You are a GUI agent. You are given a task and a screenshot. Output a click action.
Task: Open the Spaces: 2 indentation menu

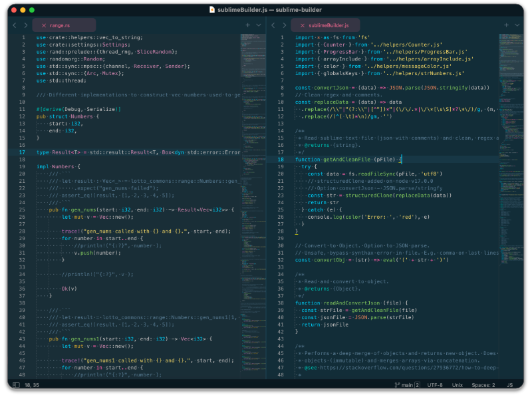pos(483,385)
